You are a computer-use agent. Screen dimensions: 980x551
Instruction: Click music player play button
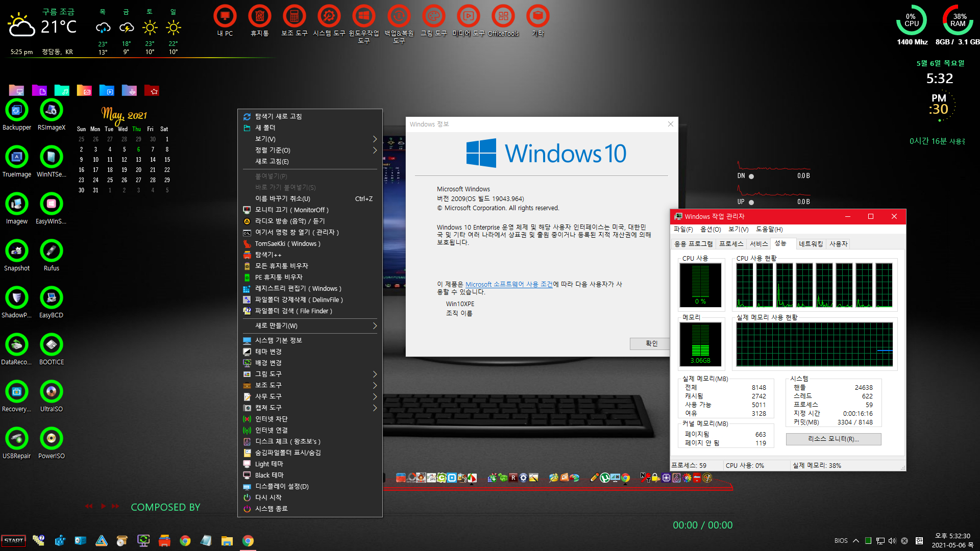click(103, 506)
